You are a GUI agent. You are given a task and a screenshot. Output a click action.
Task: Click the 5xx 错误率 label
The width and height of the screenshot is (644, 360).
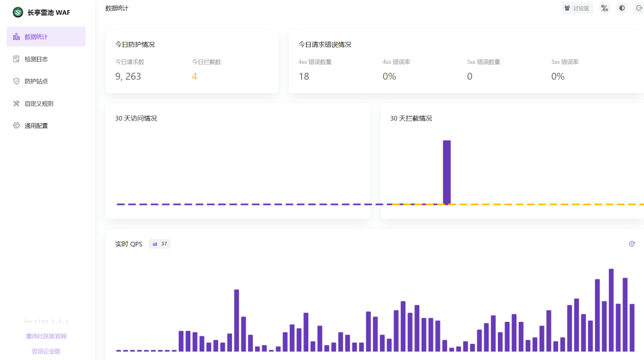(x=565, y=61)
